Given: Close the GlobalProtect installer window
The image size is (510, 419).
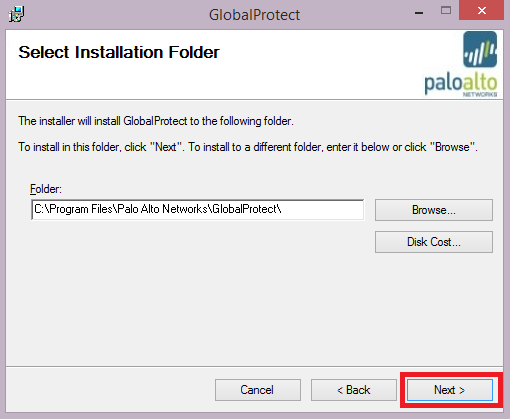Looking at the screenshot, I should 481,11.
